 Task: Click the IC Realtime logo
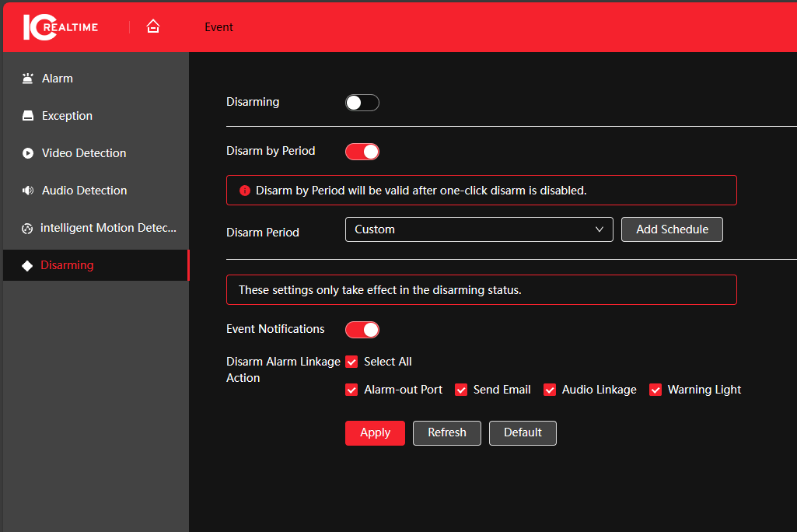pyautogui.click(x=61, y=27)
